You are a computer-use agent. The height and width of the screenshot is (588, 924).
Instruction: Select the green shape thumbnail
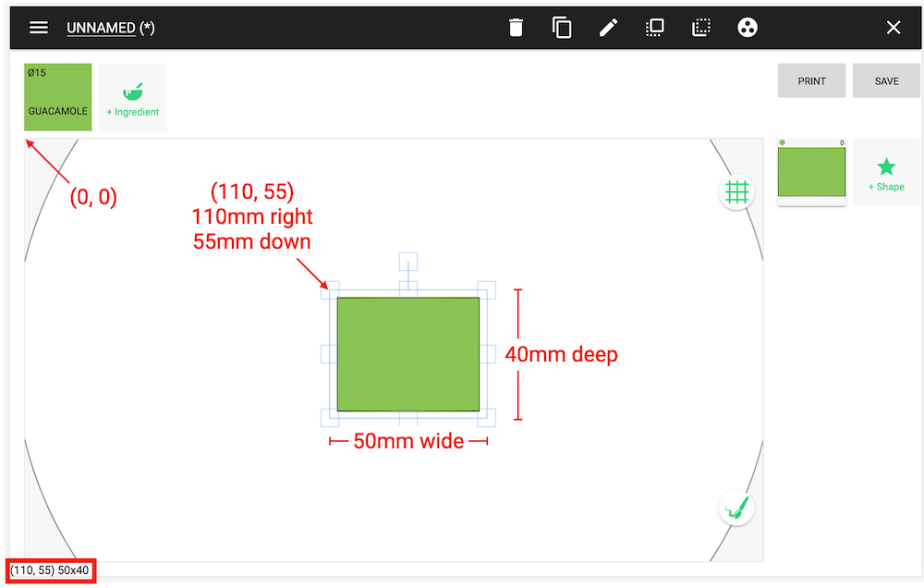[x=811, y=172]
